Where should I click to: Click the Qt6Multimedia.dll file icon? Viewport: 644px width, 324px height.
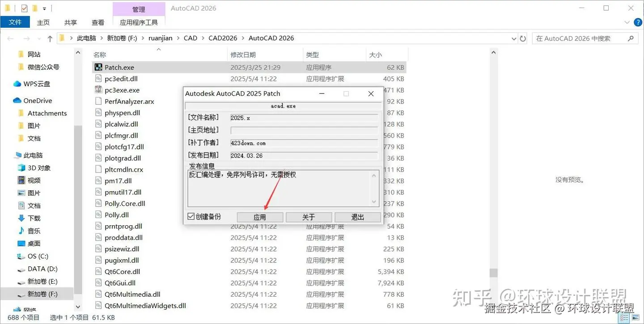pos(98,295)
